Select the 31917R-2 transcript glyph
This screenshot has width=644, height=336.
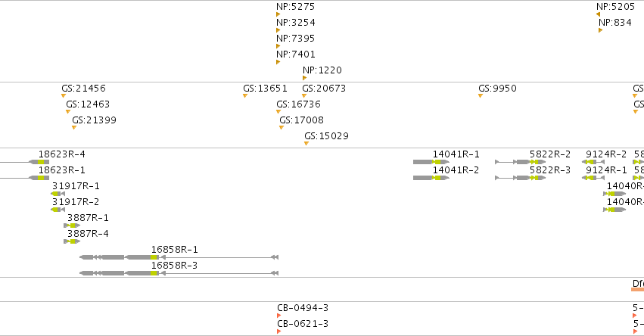[58, 210]
